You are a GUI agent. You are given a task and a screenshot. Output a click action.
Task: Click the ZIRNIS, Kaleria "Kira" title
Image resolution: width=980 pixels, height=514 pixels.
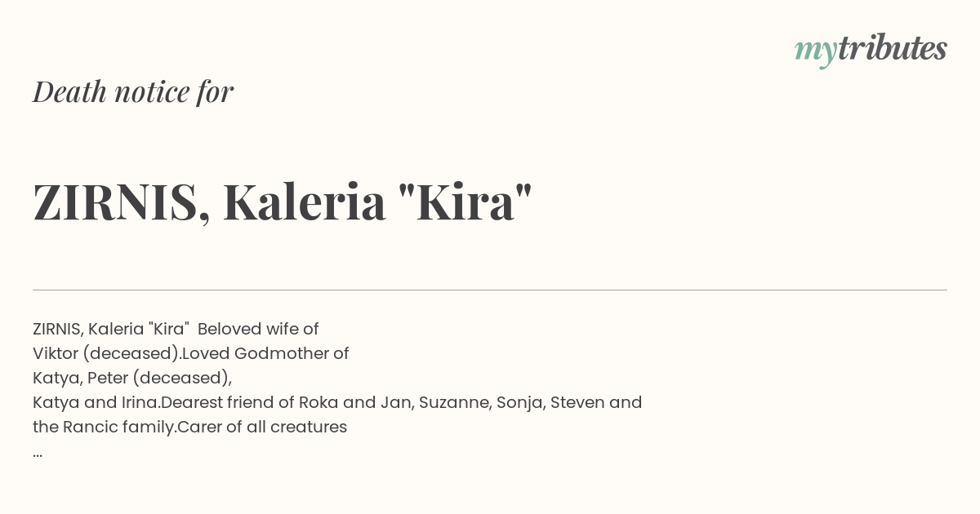(x=283, y=202)
